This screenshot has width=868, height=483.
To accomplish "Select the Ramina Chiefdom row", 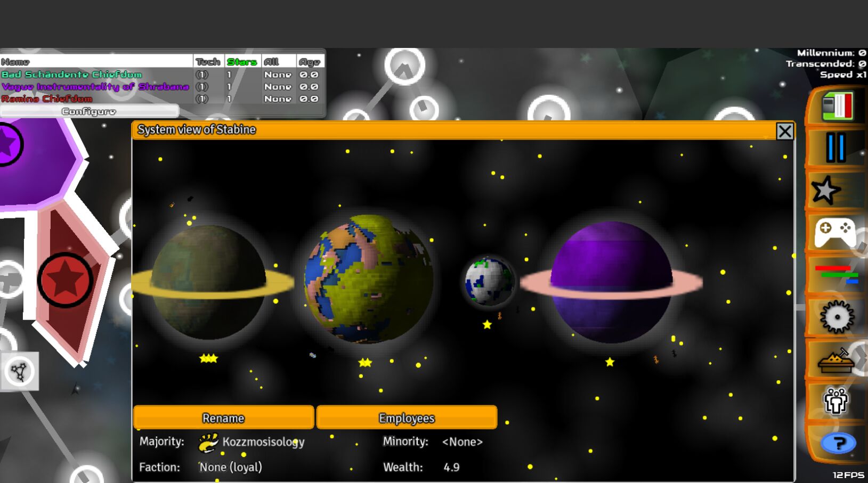I will [47, 99].
